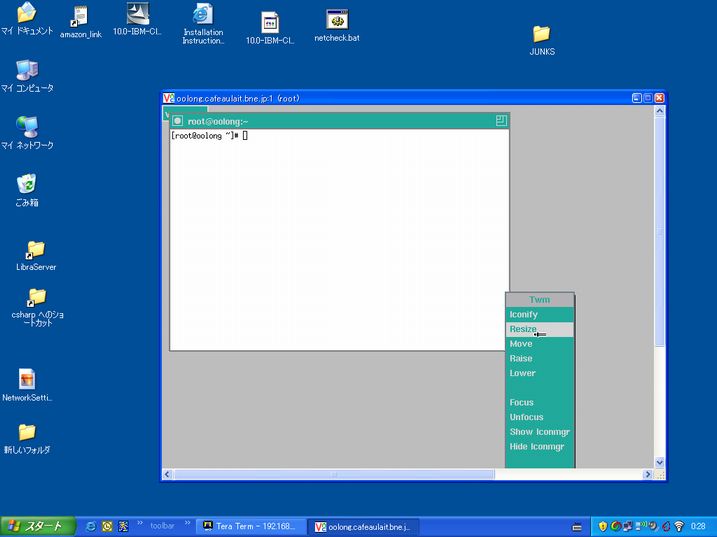Select the NetworkSetti... desktop icon
717x537 pixels.
[27, 379]
